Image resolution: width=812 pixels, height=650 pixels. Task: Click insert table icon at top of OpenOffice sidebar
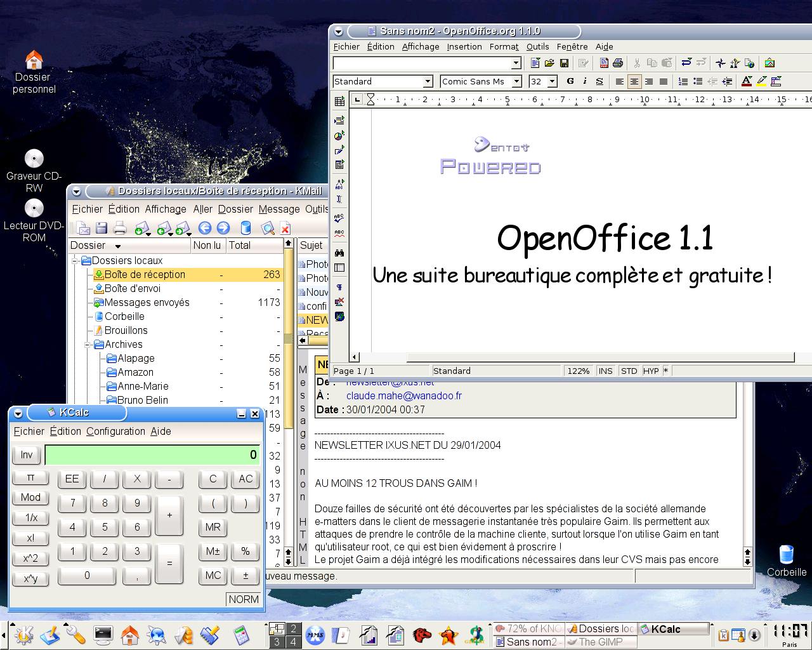(x=339, y=100)
